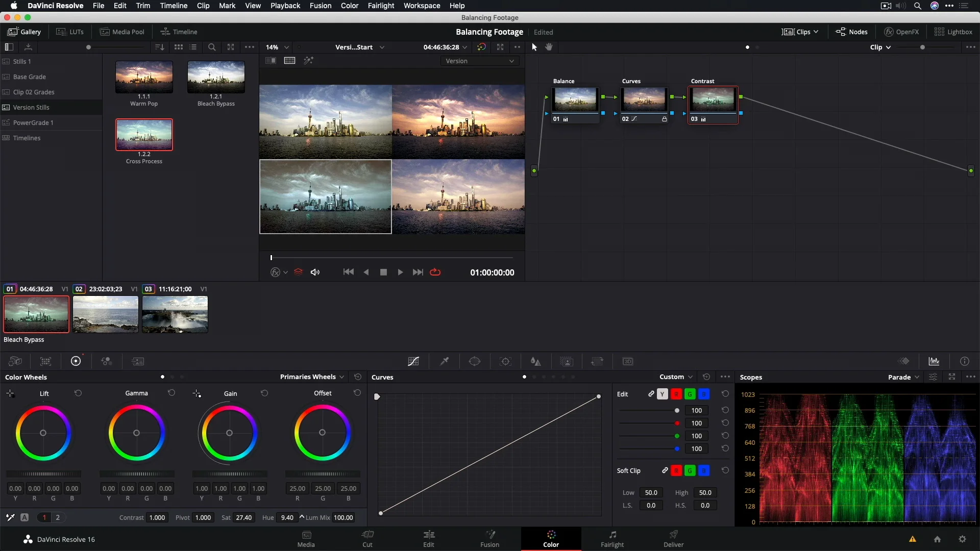Open the Fairlight menu
This screenshot has height=551, width=980.
coord(381,6)
